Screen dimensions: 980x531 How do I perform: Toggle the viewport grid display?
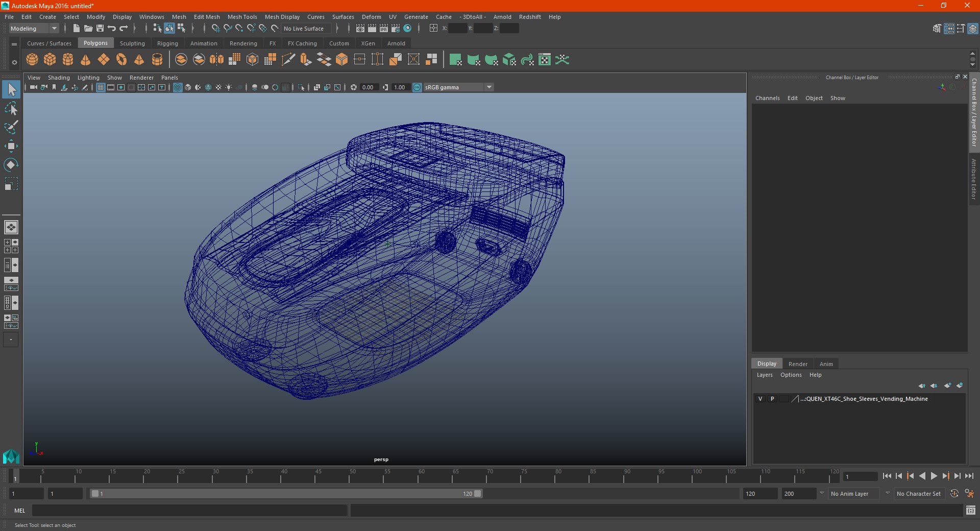[101, 87]
